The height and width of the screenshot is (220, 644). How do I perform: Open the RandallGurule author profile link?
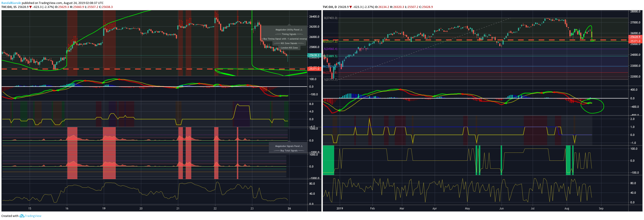pyautogui.click(x=11, y=3)
